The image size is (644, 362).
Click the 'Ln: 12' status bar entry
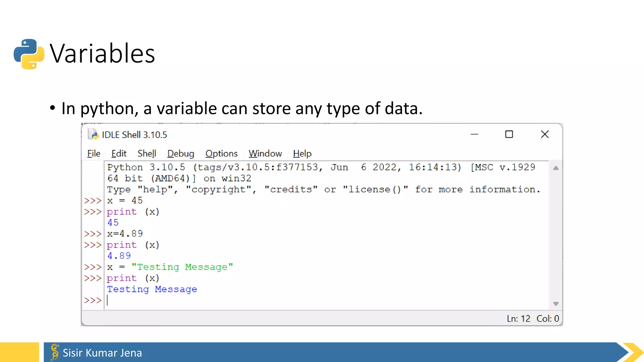(x=518, y=319)
